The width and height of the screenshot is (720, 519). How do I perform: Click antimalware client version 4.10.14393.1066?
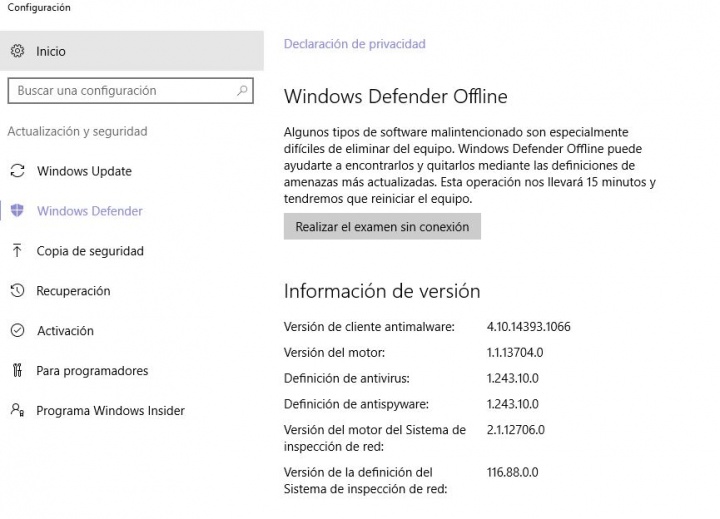point(529,327)
